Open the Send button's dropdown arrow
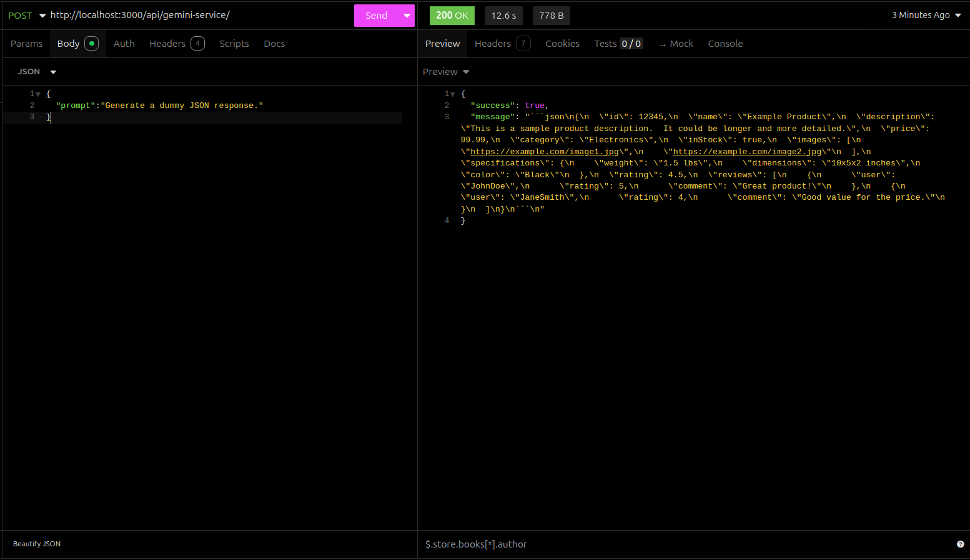Image resolution: width=970 pixels, height=560 pixels. point(407,15)
